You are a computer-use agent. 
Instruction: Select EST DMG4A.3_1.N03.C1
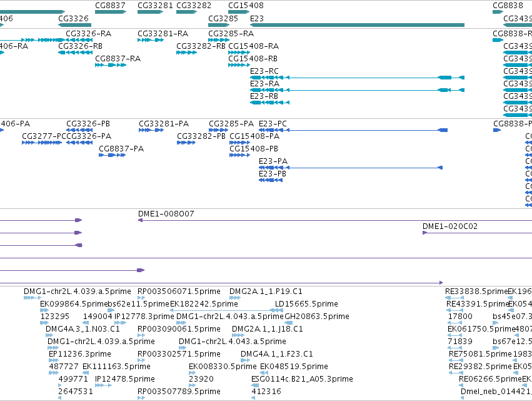pos(83,329)
